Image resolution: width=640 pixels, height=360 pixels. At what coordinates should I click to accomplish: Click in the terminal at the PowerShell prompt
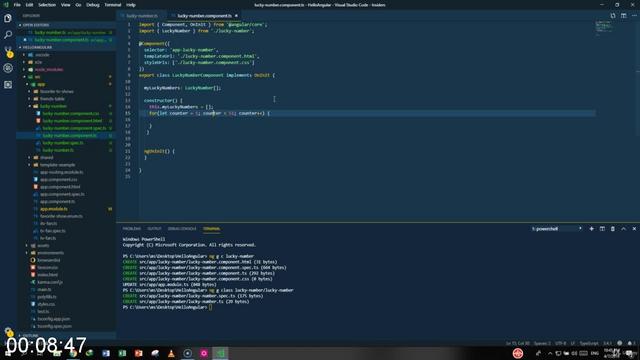point(211,307)
